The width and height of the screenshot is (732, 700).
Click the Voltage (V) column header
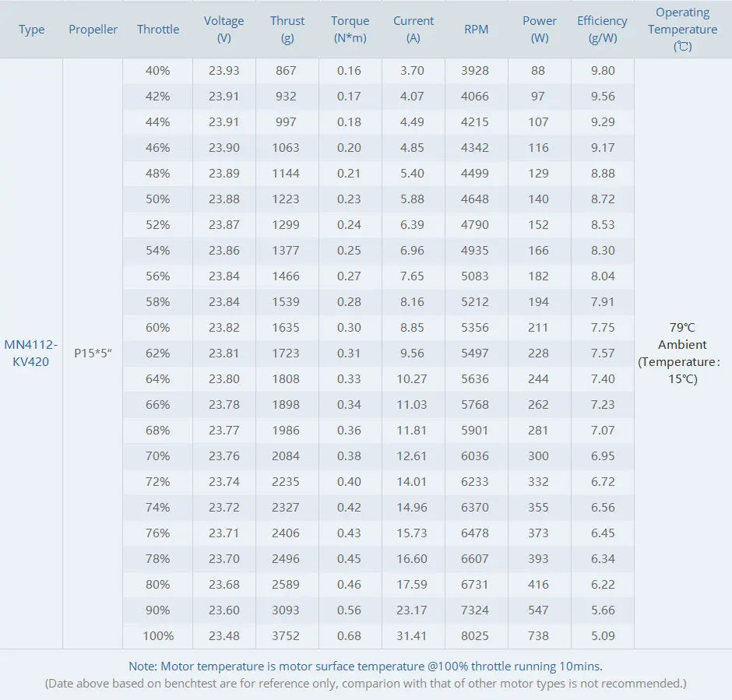tap(223, 30)
